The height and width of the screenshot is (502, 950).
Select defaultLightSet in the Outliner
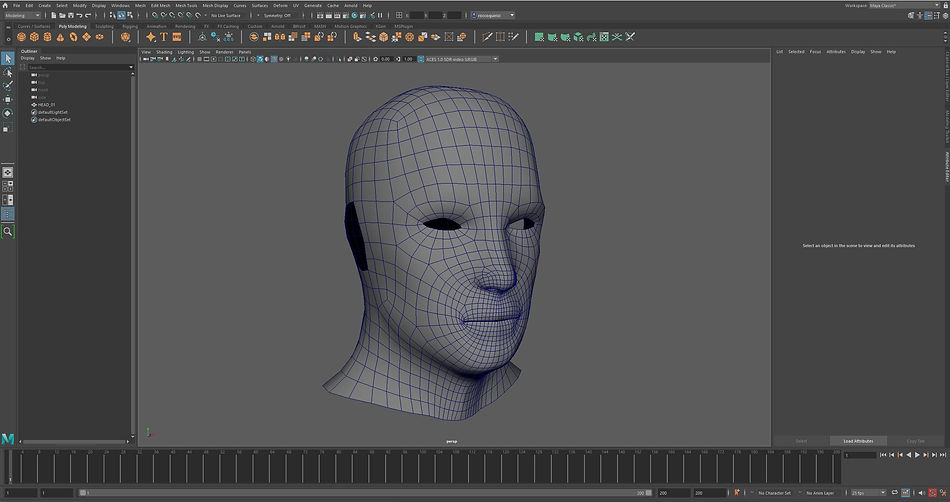click(53, 112)
